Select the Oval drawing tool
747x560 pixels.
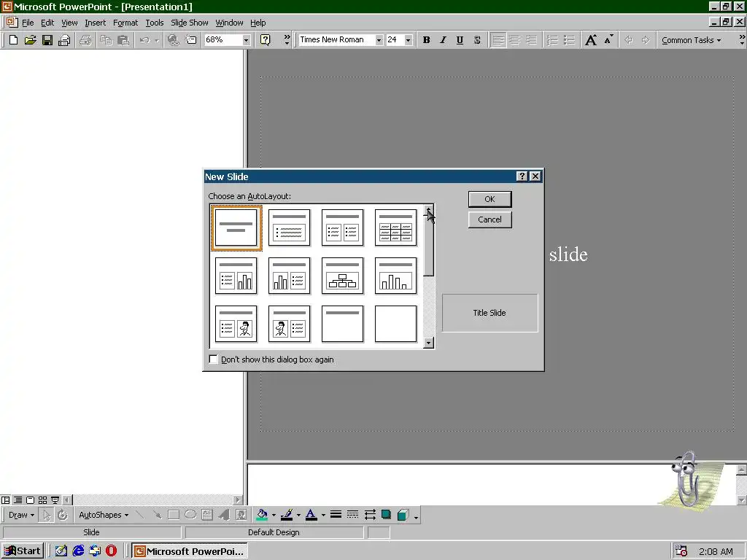pyautogui.click(x=190, y=515)
